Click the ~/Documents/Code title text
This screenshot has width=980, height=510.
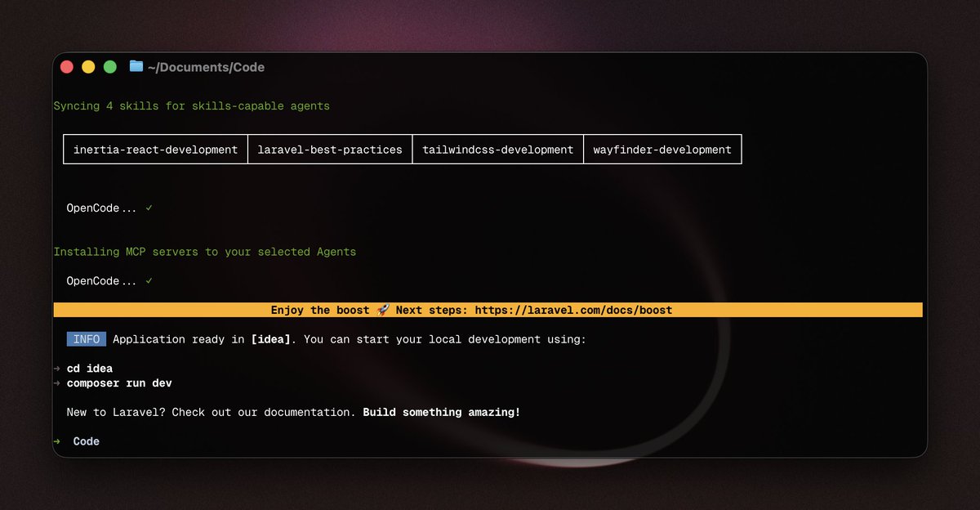coord(206,68)
